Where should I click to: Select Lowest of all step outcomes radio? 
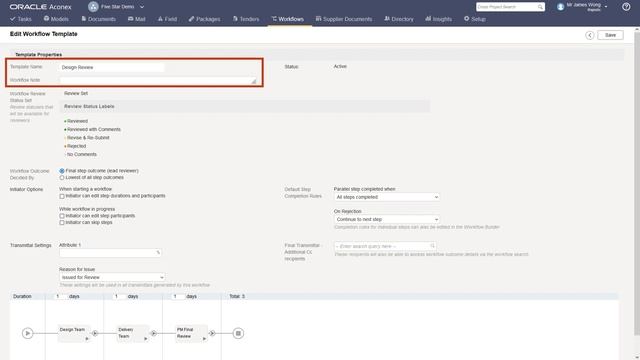tap(62, 178)
